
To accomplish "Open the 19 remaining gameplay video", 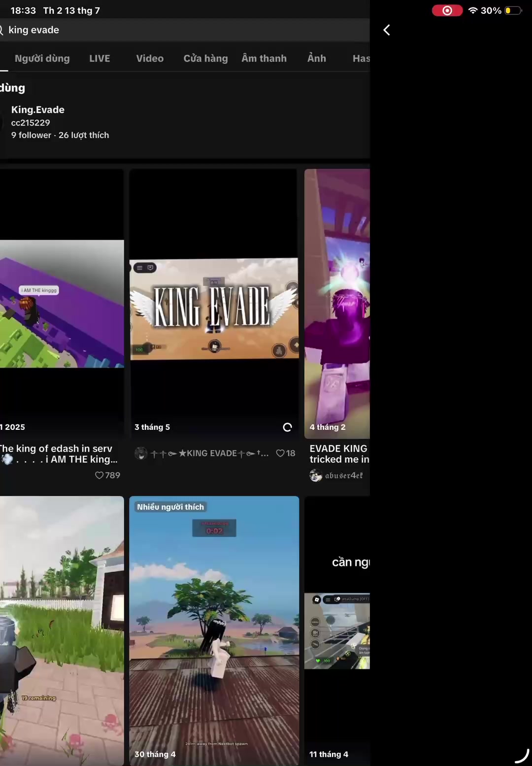I will pyautogui.click(x=62, y=631).
